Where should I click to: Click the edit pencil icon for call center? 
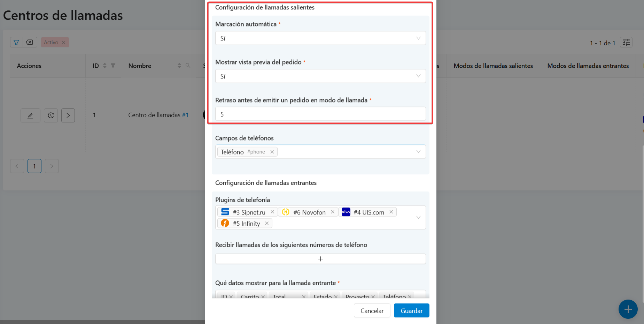(30, 115)
